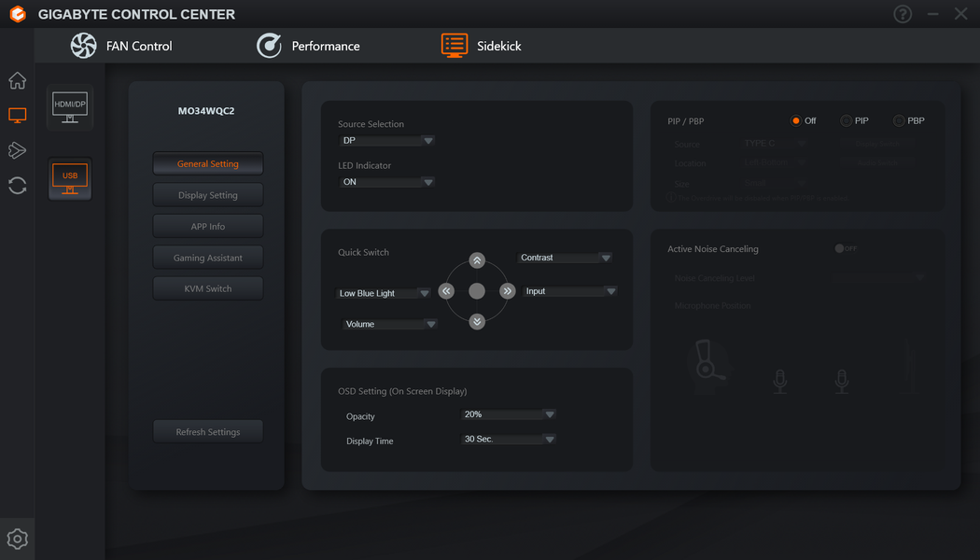Screen dimensions: 980x560
Task: Click Refresh Settings button
Action: coord(208,432)
